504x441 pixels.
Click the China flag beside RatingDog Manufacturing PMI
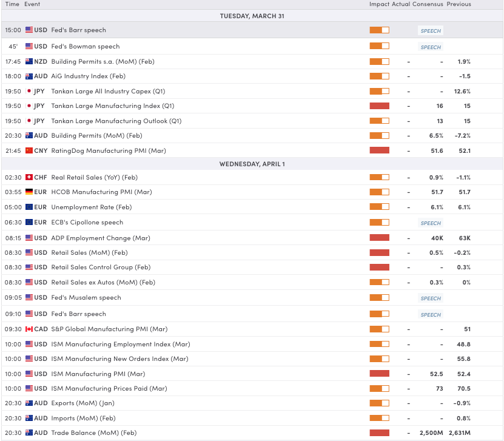click(x=29, y=150)
